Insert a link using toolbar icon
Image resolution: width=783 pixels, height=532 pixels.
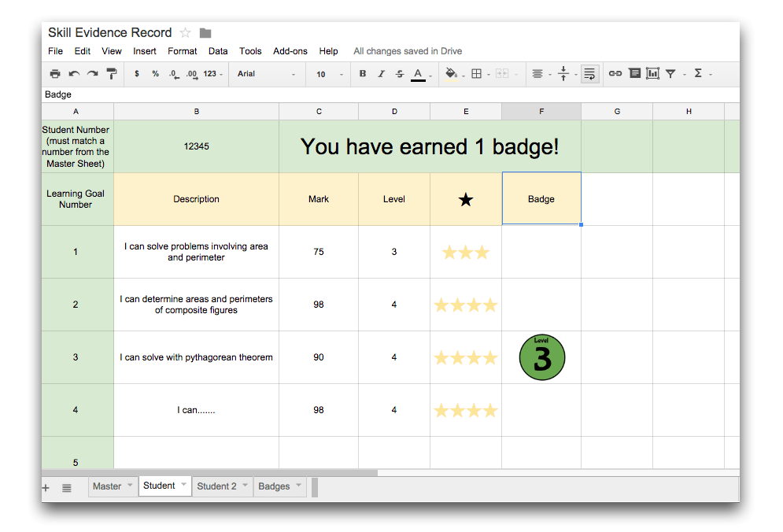615,74
